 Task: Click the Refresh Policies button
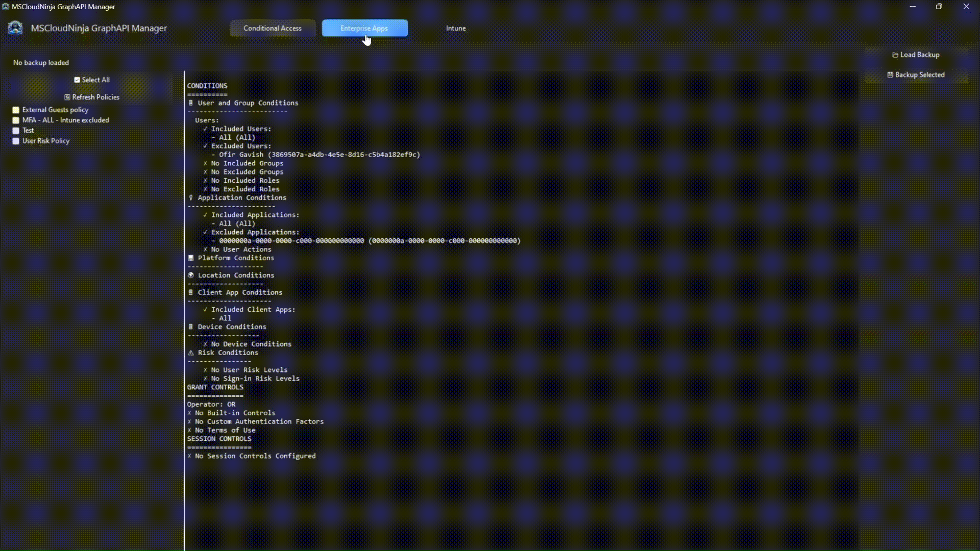pos(92,97)
